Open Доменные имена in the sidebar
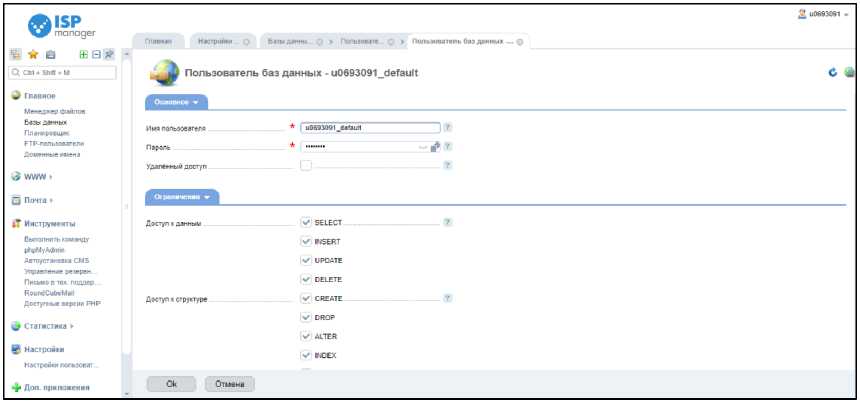This screenshot has height=403, width=860. pos(52,155)
